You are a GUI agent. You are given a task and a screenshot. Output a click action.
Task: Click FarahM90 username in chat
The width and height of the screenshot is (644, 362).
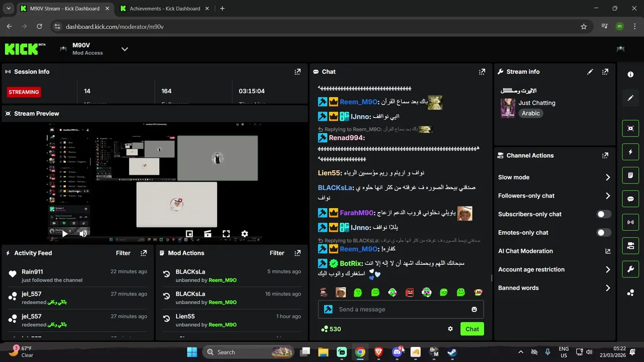coord(357,213)
